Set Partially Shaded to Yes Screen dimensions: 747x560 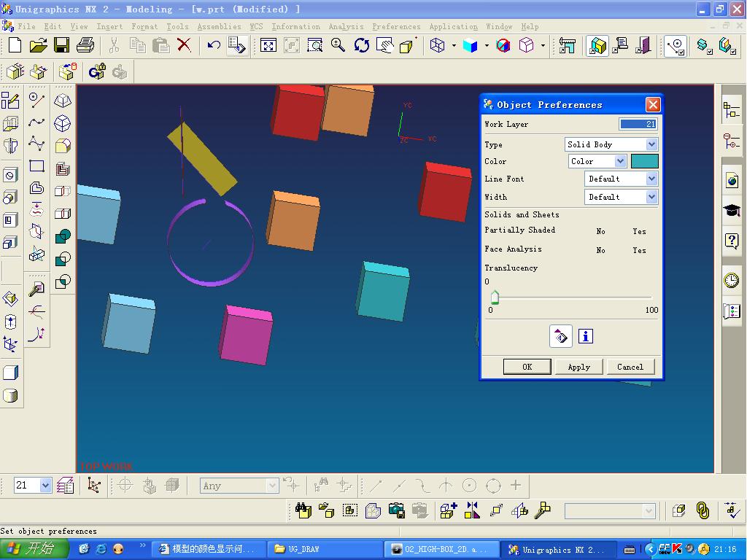(639, 231)
